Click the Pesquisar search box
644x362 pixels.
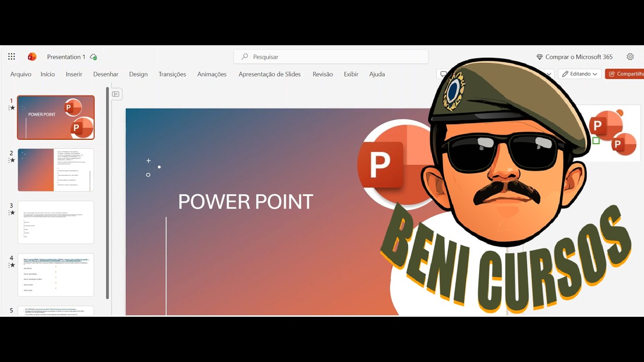click(331, 57)
